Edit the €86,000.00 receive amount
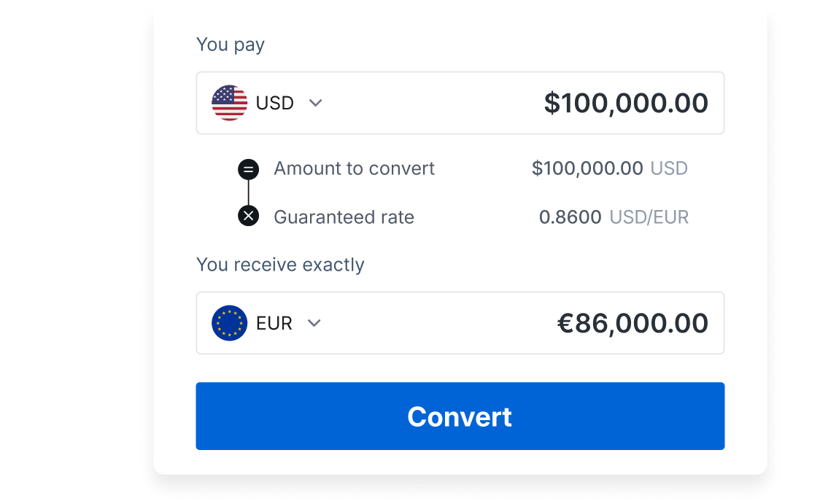This screenshot has height=504, width=820. (x=632, y=323)
